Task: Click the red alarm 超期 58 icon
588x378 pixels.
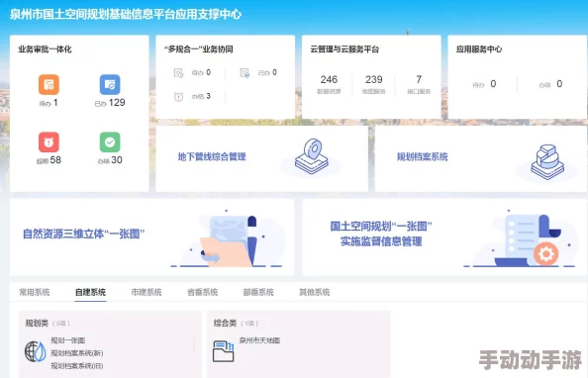Action: tap(49, 142)
